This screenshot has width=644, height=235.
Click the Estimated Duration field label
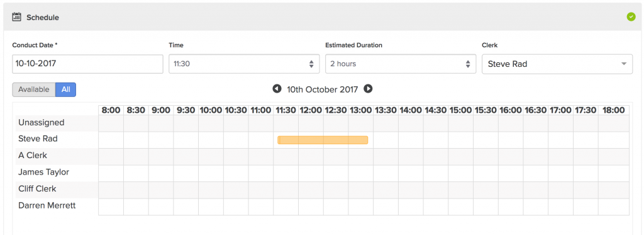(x=353, y=45)
